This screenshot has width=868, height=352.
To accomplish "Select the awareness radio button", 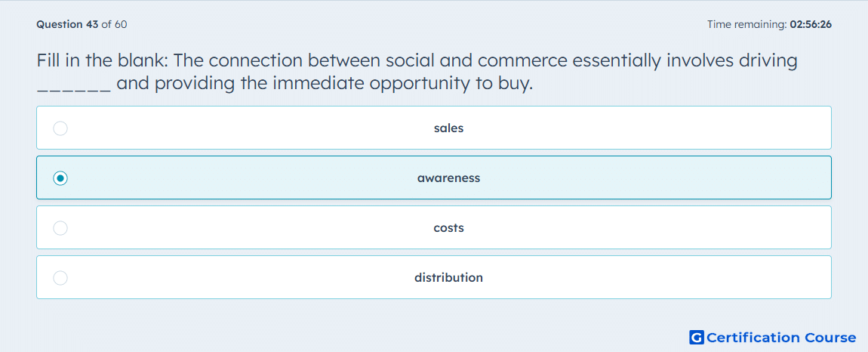I will (x=60, y=178).
